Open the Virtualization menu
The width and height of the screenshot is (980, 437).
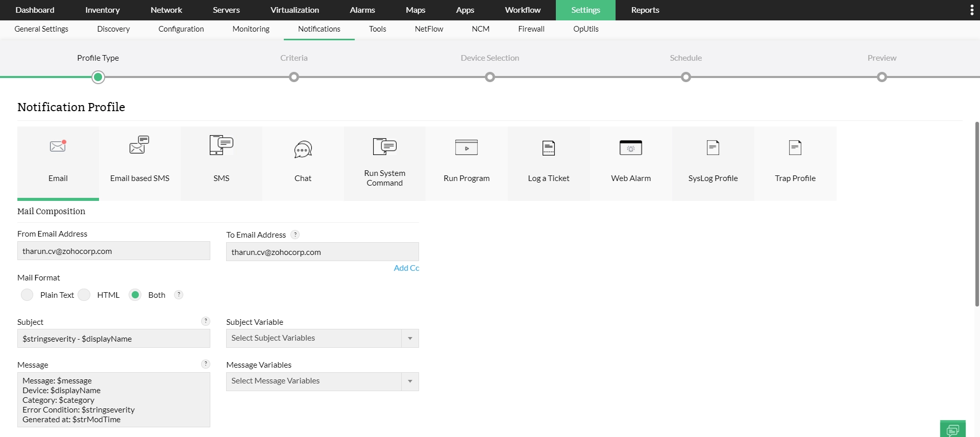295,10
